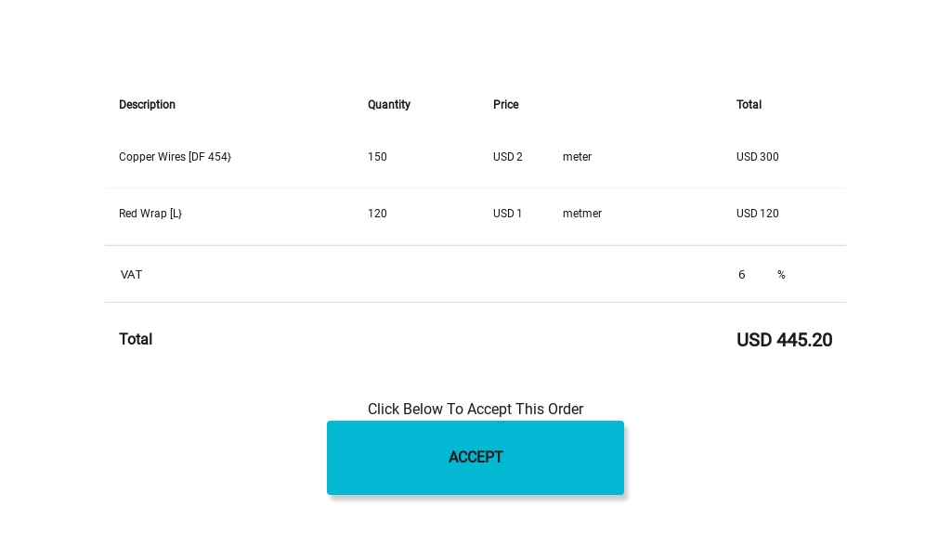Screen dimensions: 951x560
Task: Click the ACCEPT button
Action: pyautogui.click(x=475, y=458)
